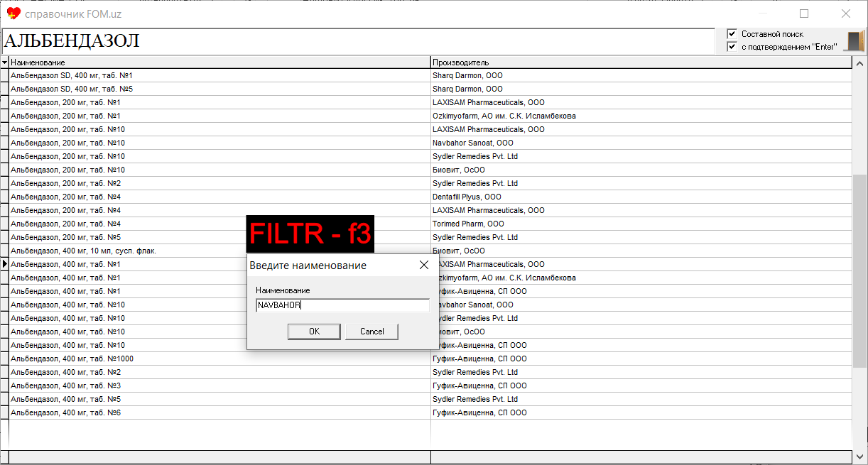
Task: Select Альбендазол, 200 мг, таб. №2 row
Action: point(219,183)
